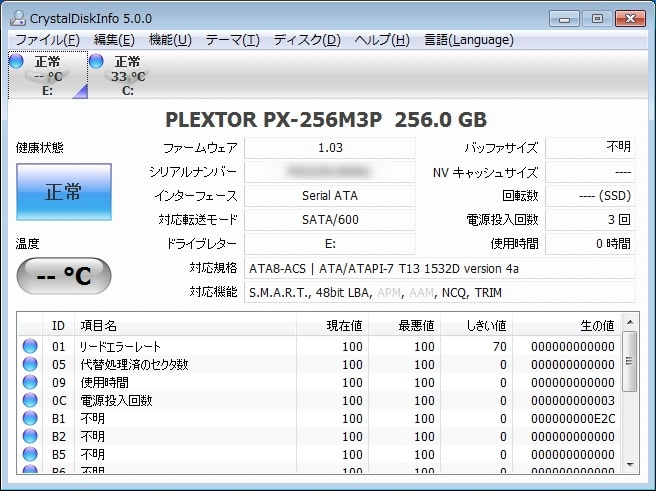656x491 pixels.
Task: Click status orb for 代替処理済のセクタ数 row
Action: click(x=30, y=365)
